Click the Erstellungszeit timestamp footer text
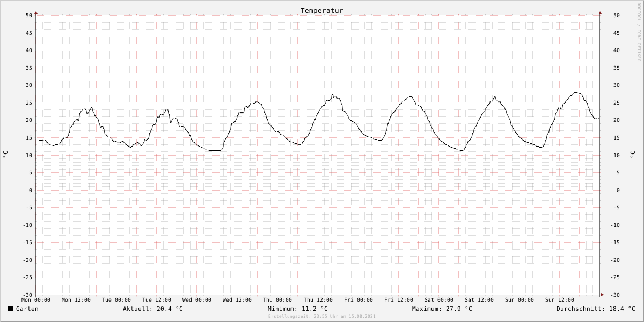Viewport: 644px width, 322px height. tap(322, 317)
